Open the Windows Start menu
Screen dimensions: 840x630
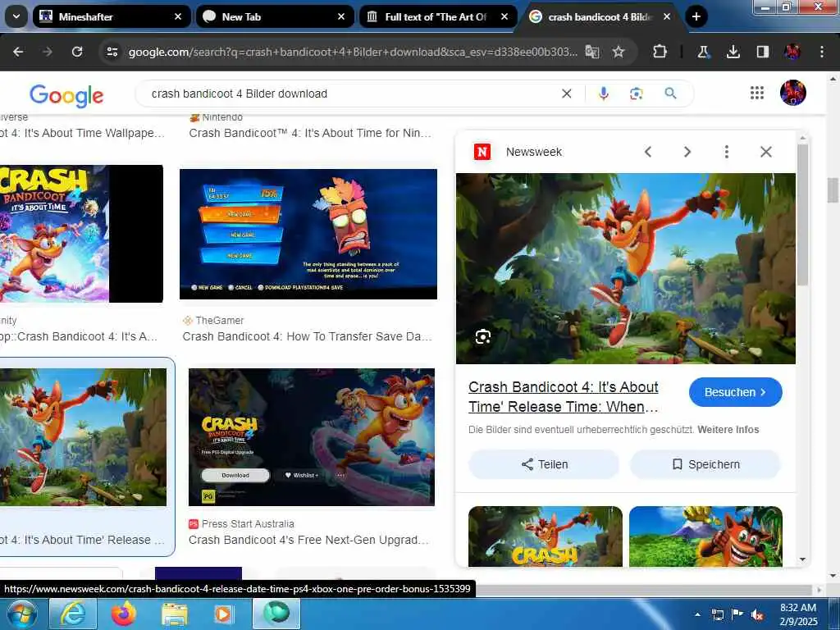tap(21, 614)
